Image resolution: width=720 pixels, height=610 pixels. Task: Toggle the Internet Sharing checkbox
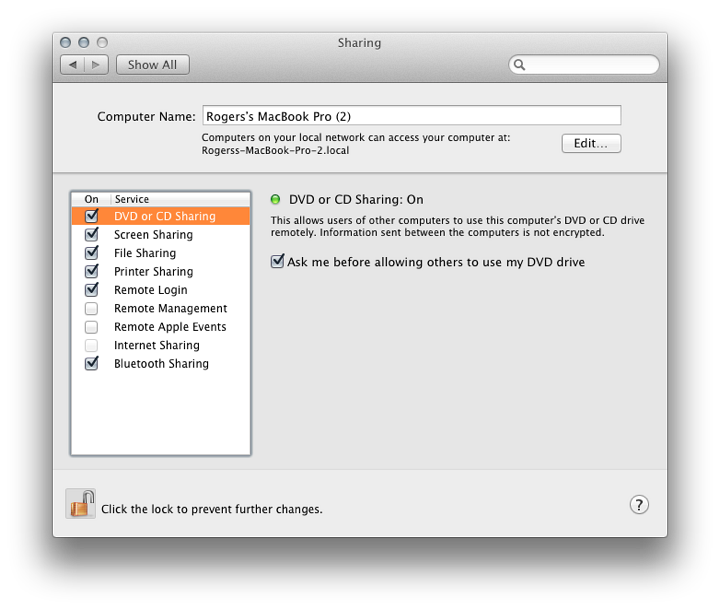click(91, 345)
